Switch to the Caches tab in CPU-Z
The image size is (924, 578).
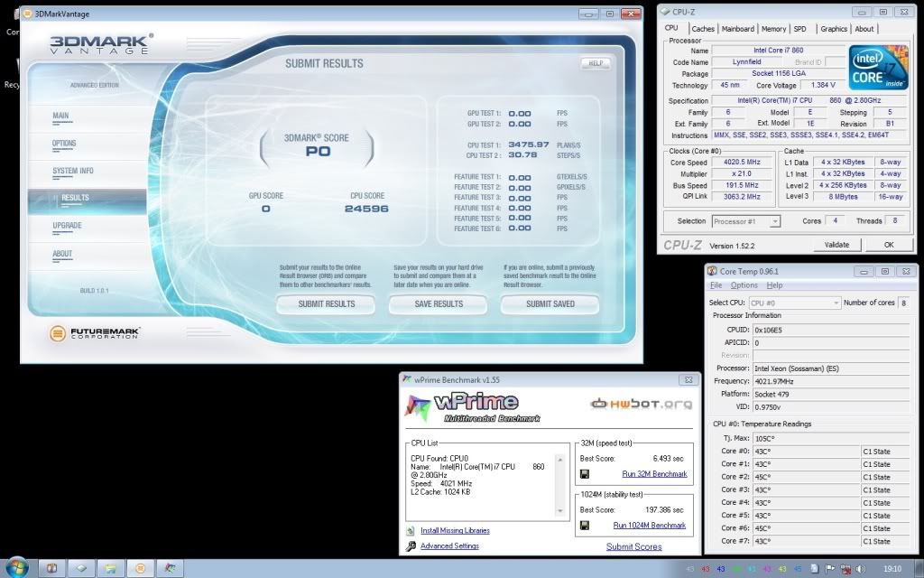(702, 29)
